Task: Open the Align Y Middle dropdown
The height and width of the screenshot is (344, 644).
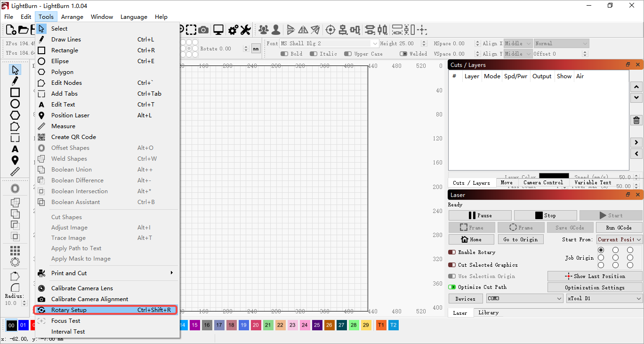Action: pyautogui.click(x=518, y=54)
